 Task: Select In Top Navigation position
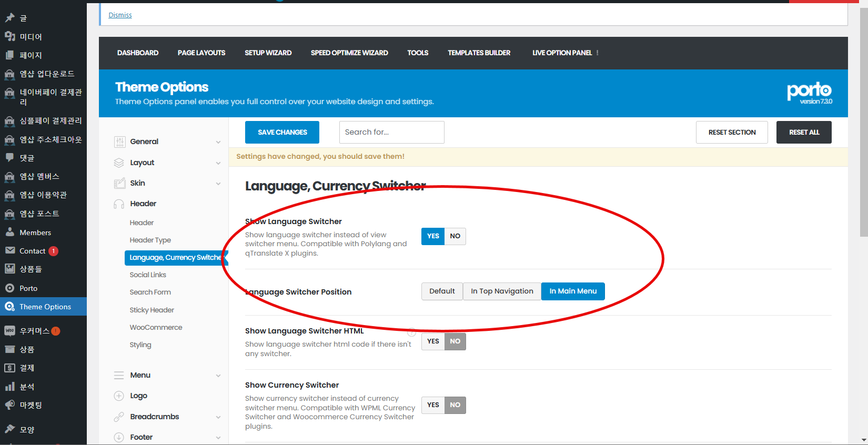click(502, 291)
